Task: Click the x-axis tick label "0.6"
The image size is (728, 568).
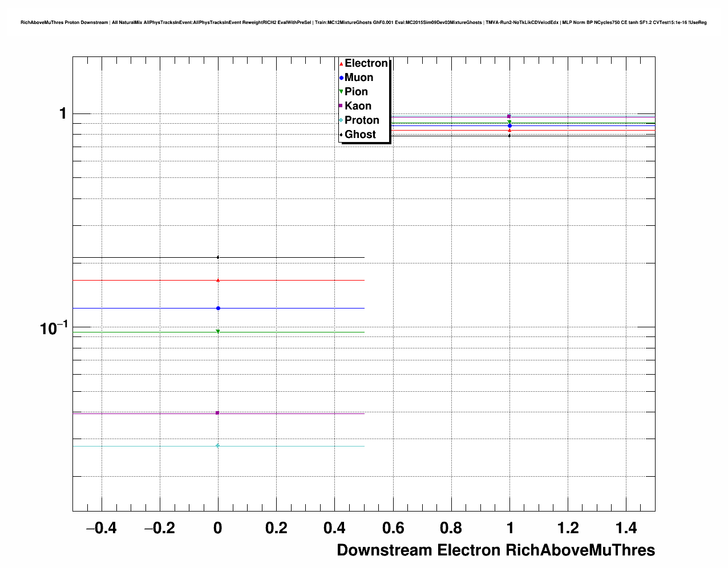Action: point(393,528)
